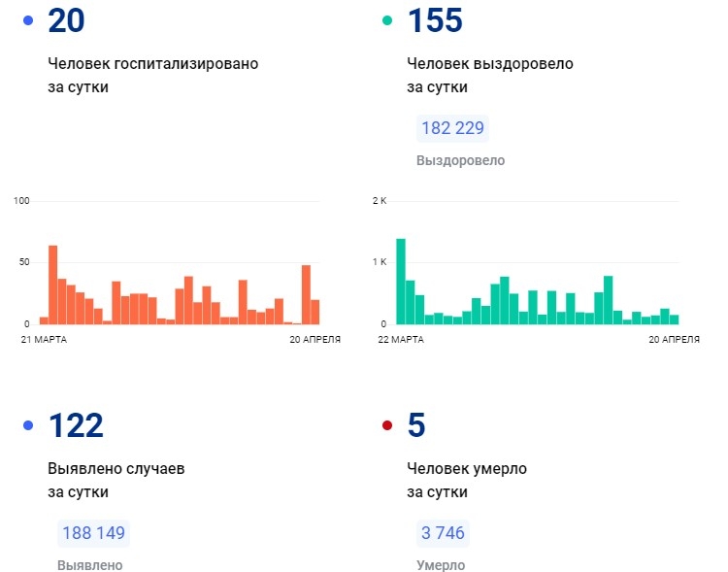Click the 'Выявлено случаев за сутки' label

point(116,480)
